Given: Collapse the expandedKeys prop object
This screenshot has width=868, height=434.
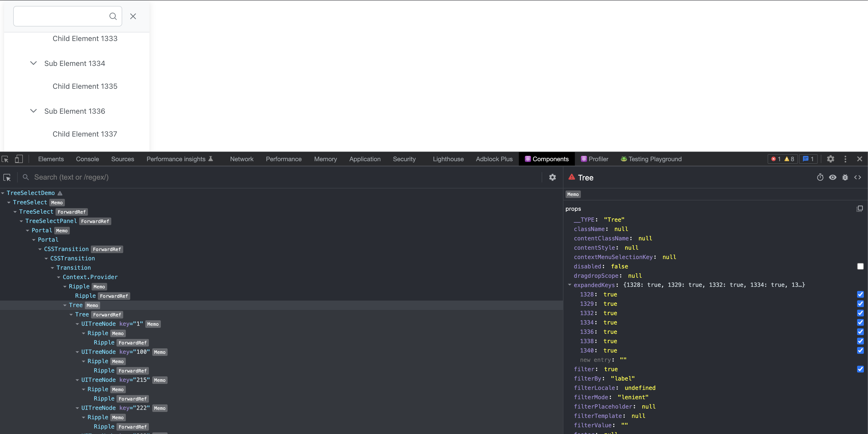Looking at the screenshot, I should [x=569, y=285].
